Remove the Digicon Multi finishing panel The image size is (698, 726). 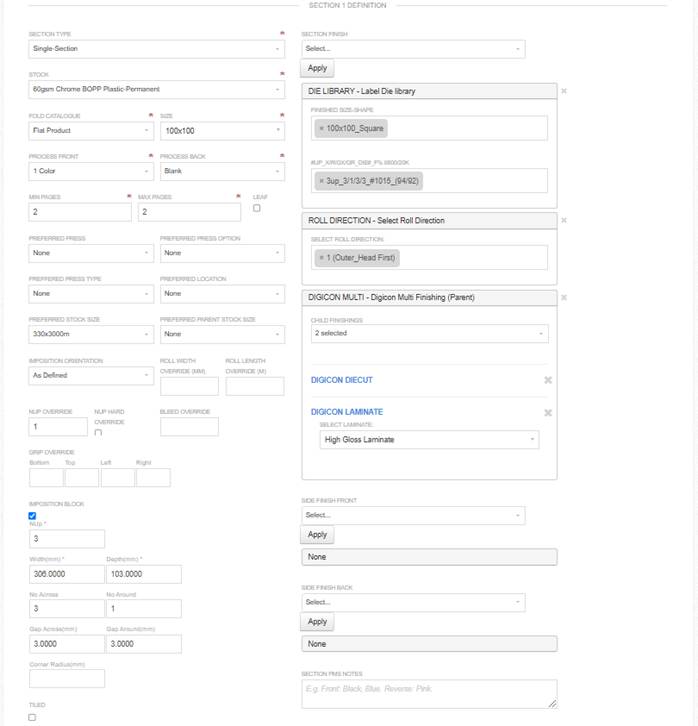[563, 297]
